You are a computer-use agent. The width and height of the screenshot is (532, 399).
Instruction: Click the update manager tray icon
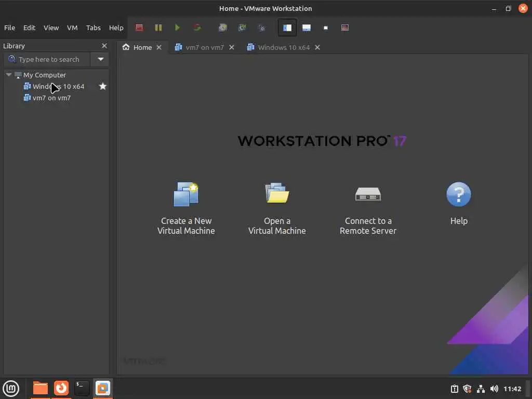coord(454,389)
